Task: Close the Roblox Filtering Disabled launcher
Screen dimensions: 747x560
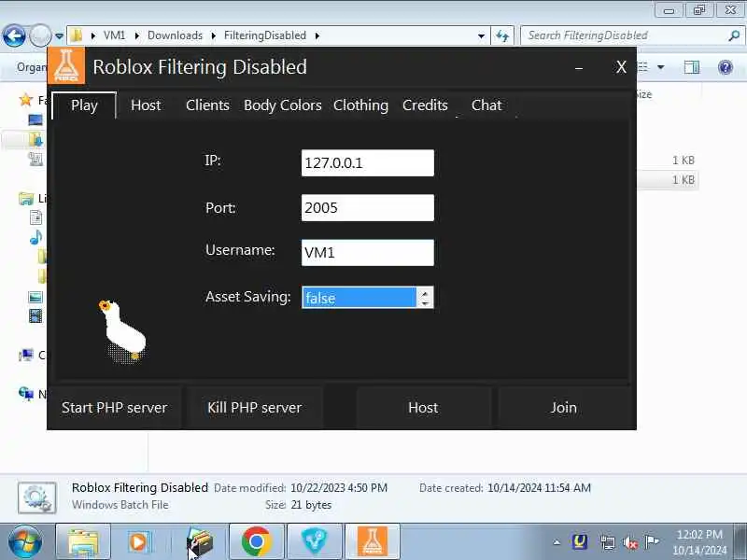Action: pyautogui.click(x=621, y=67)
